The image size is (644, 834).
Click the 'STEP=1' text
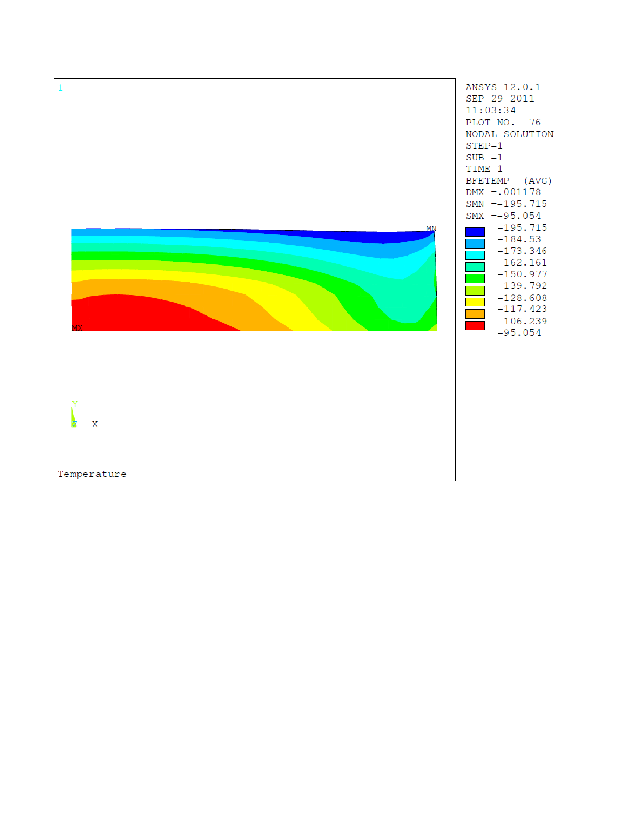click(484, 146)
